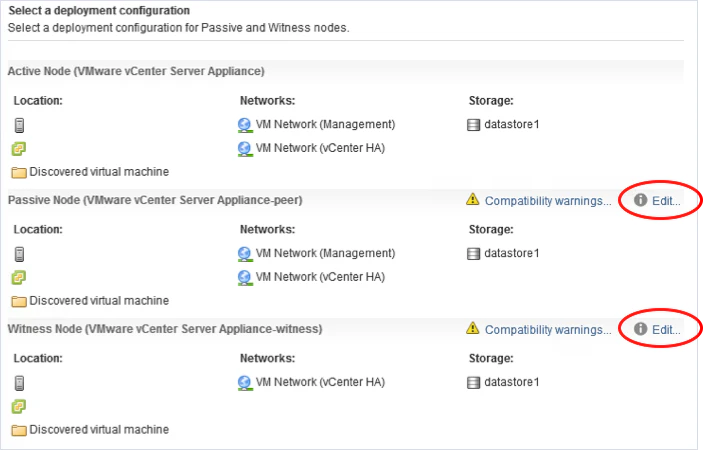The height and width of the screenshot is (450, 703).
Task: Select Active Node VM Network (Management) text
Action: [x=325, y=124]
